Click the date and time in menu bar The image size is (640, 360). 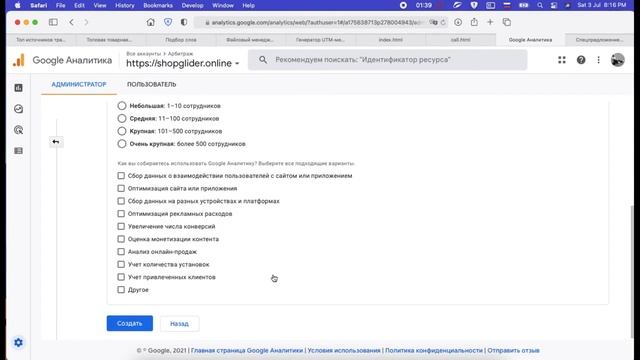[602, 5]
